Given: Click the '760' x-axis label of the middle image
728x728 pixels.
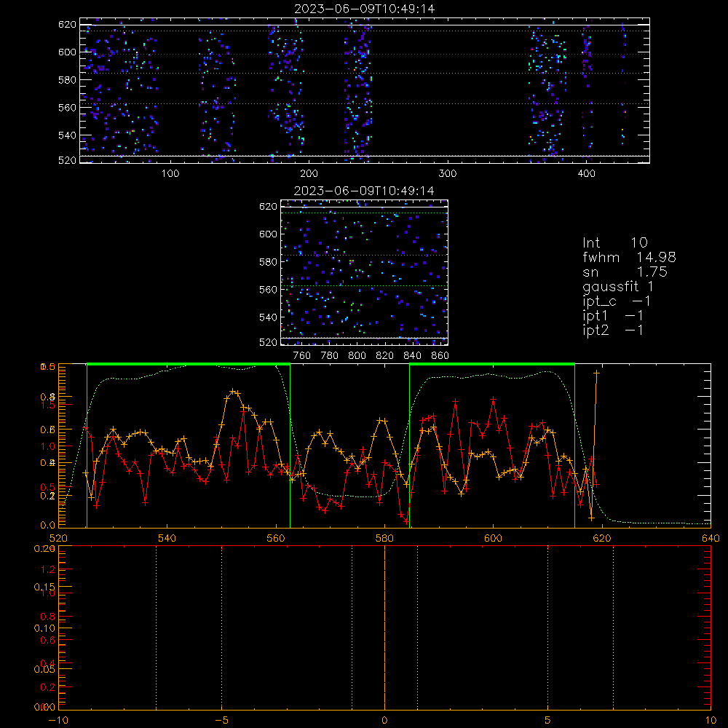Looking at the screenshot, I should pos(302,356).
